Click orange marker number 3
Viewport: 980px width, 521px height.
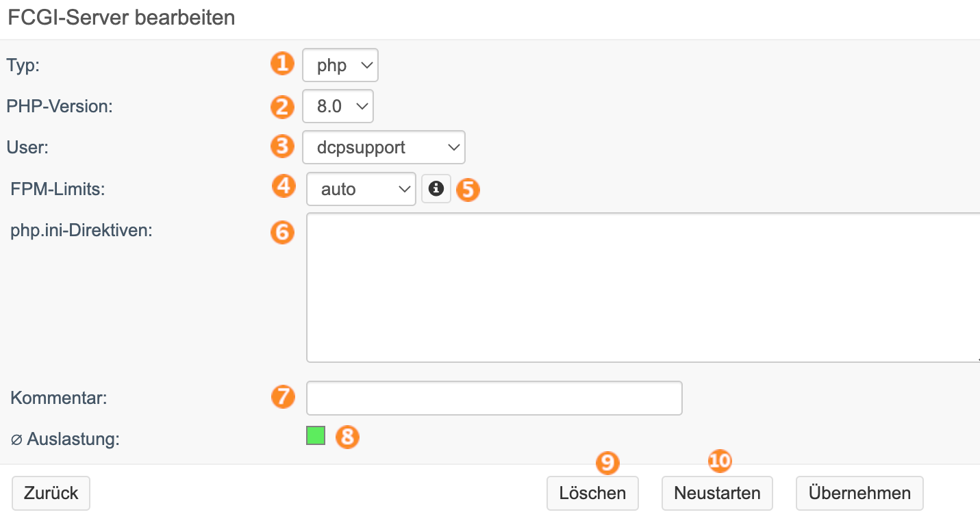[x=282, y=147]
